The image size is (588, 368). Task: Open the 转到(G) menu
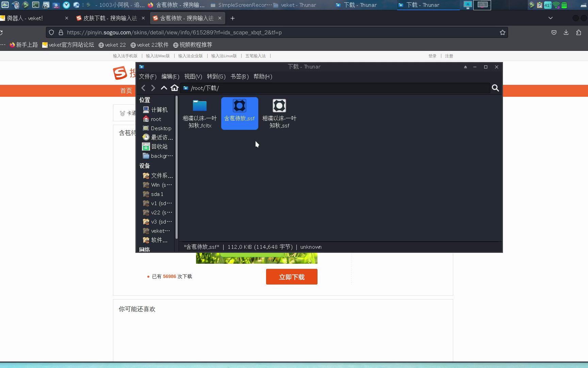(x=216, y=76)
